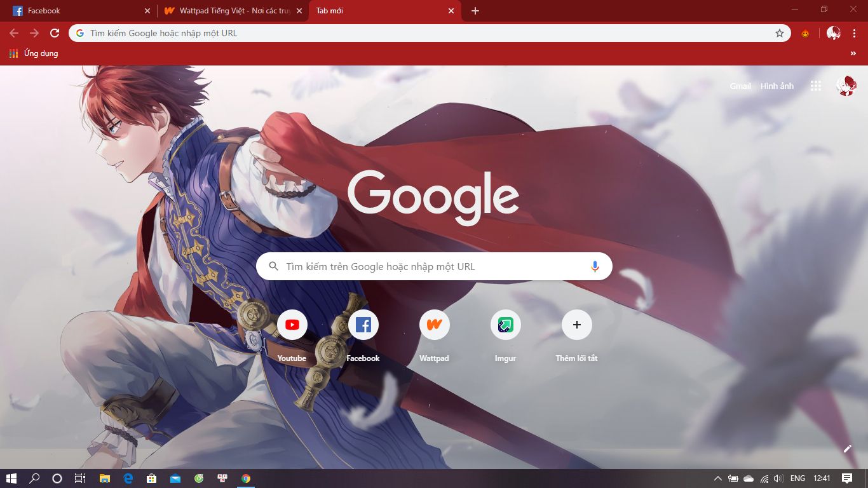The height and width of the screenshot is (488, 868).
Task: Switch to the Wattpad Tiếng Việt tab
Action: [232, 11]
